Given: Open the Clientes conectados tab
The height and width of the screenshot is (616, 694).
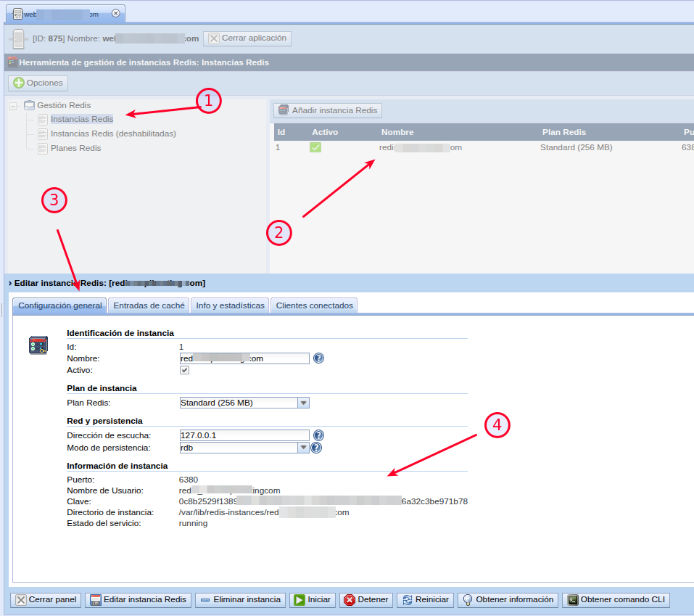Looking at the screenshot, I should click(x=314, y=305).
